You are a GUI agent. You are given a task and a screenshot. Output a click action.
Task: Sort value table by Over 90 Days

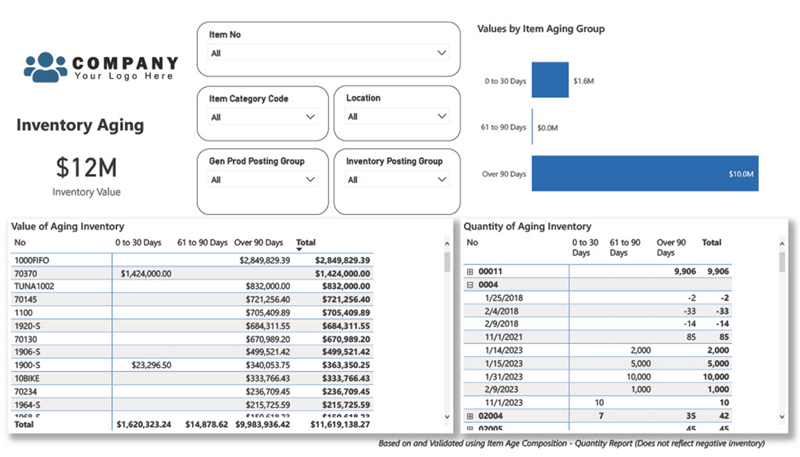[262, 243]
